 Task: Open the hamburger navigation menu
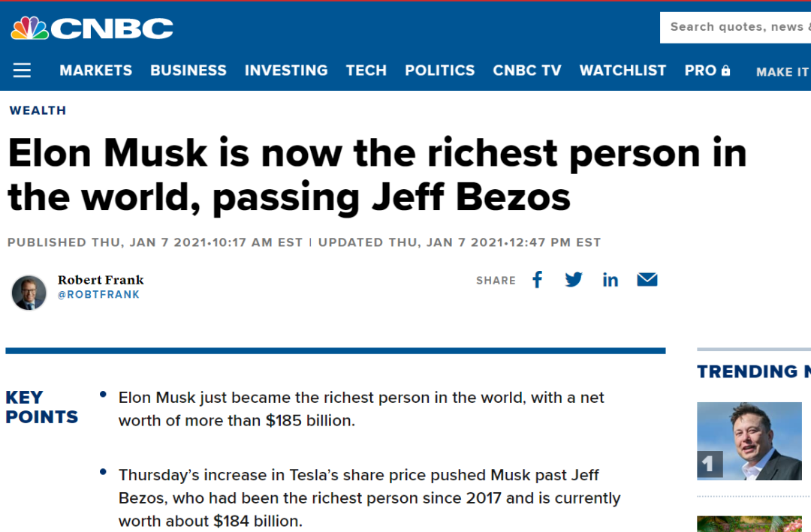point(23,71)
